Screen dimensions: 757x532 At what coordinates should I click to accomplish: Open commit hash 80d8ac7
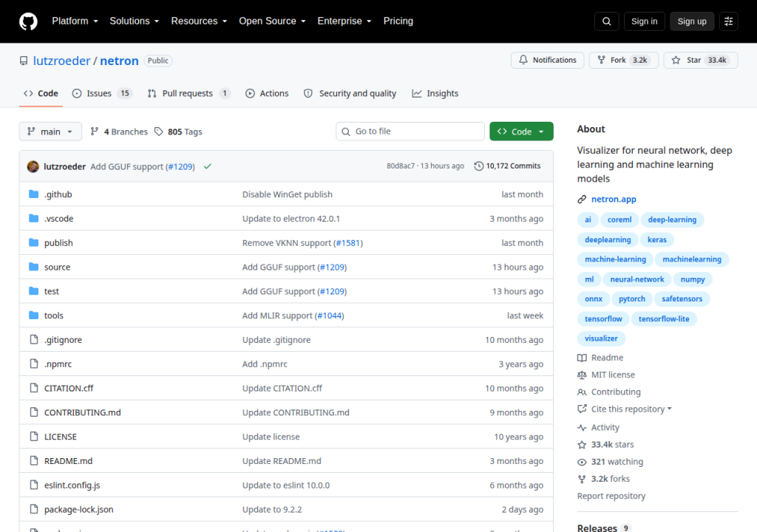point(400,166)
